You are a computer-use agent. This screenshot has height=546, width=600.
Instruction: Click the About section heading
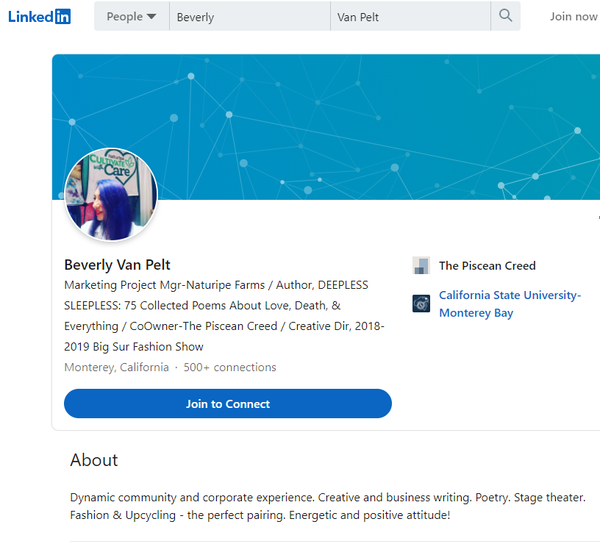tap(94, 460)
